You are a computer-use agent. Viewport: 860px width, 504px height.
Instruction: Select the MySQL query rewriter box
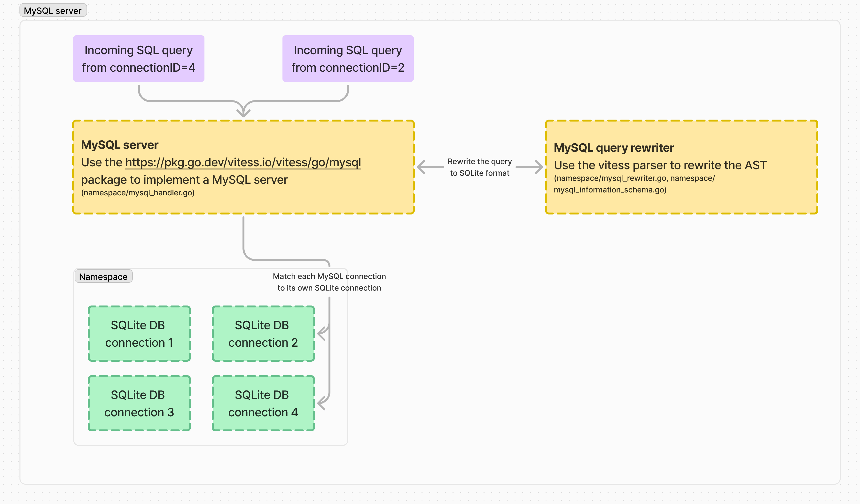(x=681, y=167)
